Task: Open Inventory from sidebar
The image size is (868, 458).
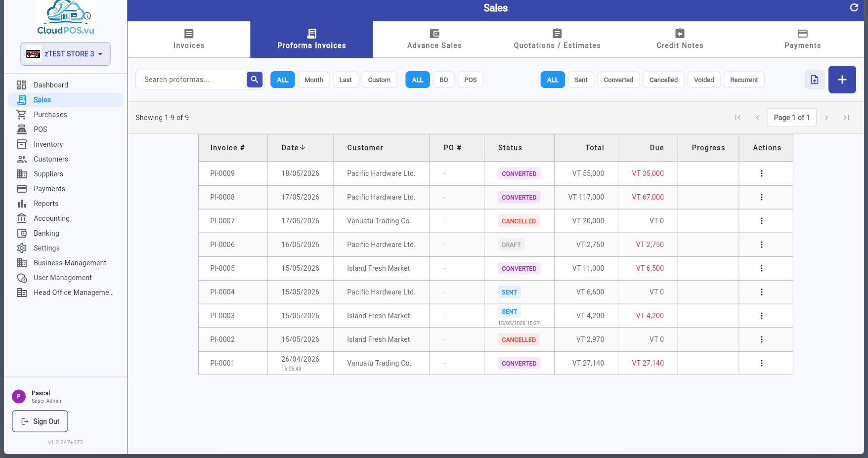Action: tap(65, 144)
